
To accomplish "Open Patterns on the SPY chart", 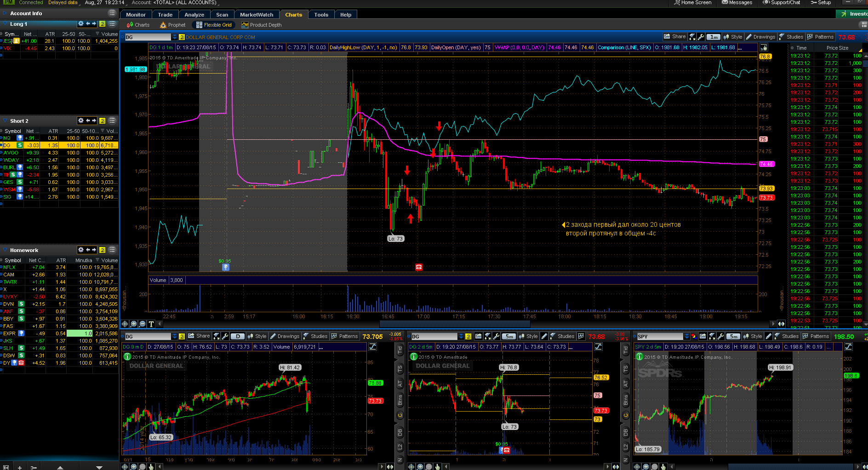I will [816, 336].
